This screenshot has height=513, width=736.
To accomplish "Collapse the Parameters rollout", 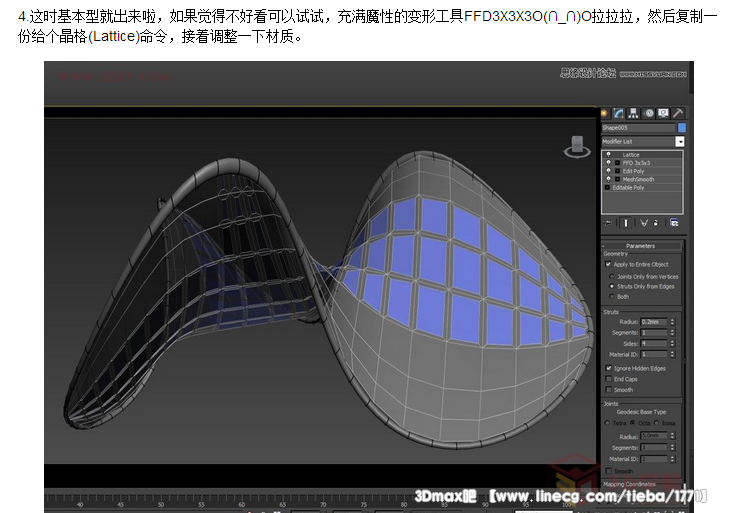I will (641, 245).
